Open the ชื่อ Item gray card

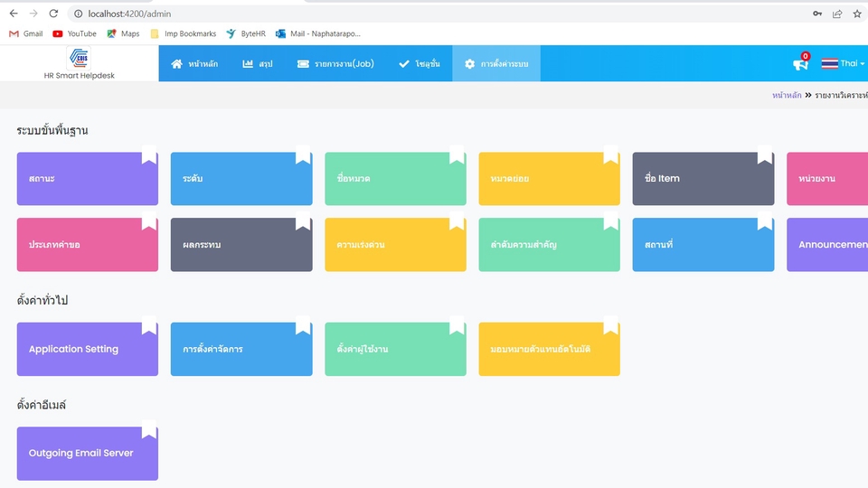point(703,179)
